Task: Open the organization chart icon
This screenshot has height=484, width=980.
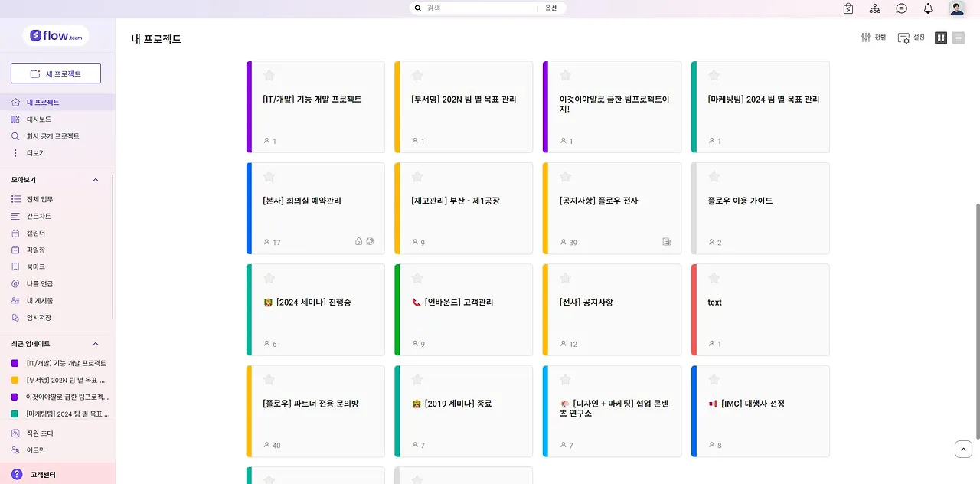Action: 875,8
